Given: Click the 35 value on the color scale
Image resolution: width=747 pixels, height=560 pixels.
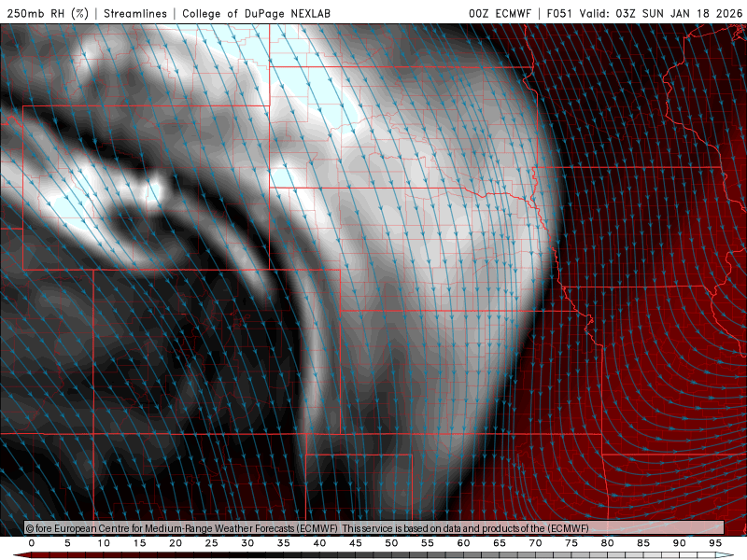Looking at the screenshot, I should pyautogui.click(x=284, y=543).
